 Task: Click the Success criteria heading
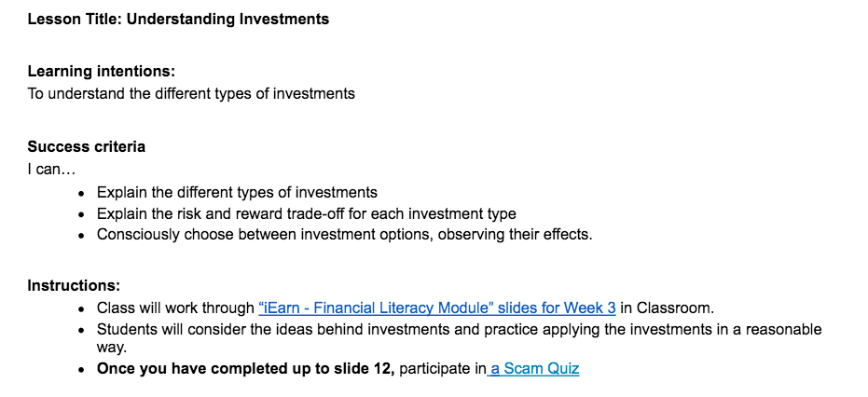87,146
